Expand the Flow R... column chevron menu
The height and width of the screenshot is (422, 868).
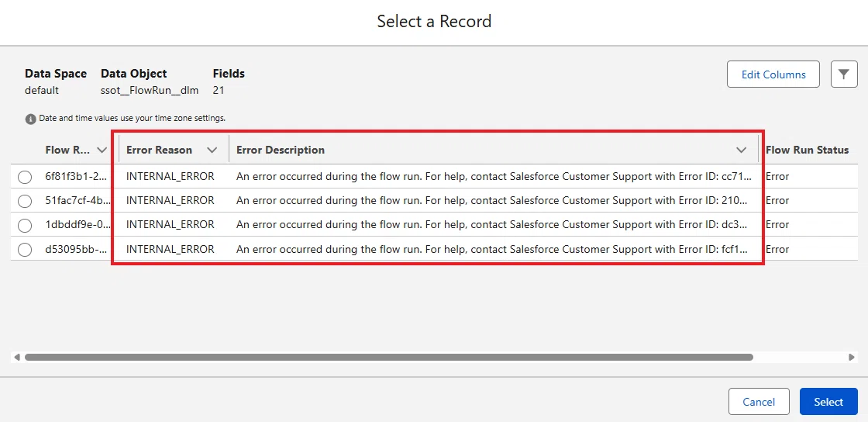coord(102,150)
